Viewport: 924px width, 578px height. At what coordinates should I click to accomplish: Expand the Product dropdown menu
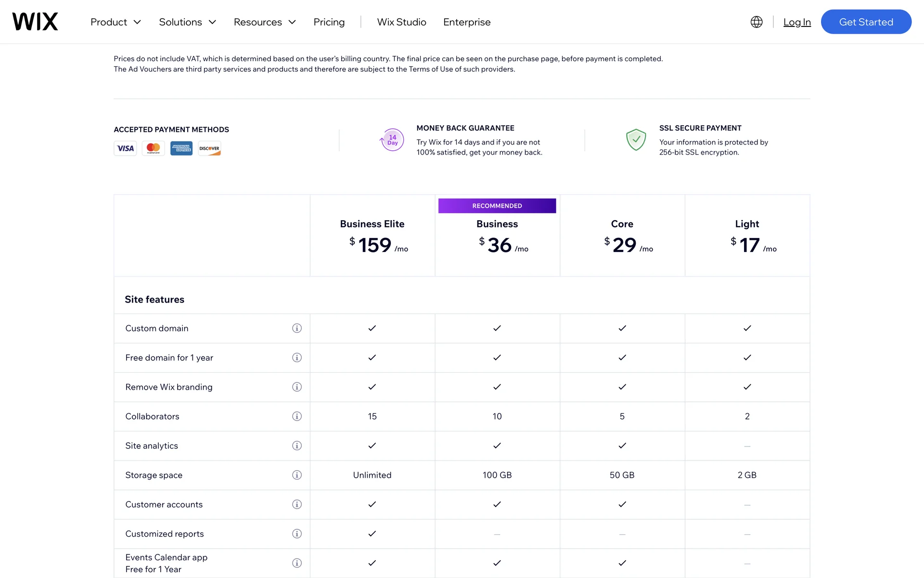115,22
